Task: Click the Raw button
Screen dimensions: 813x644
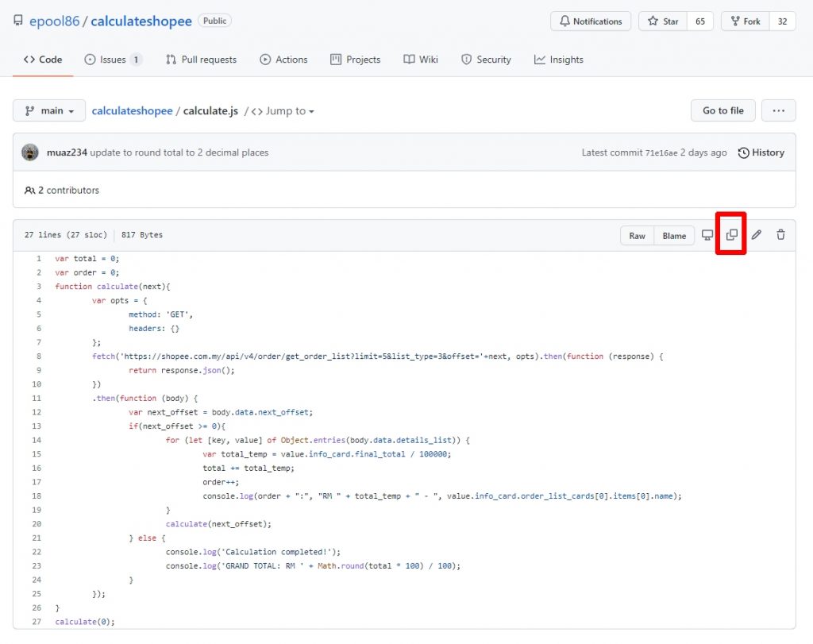Action: tap(637, 236)
